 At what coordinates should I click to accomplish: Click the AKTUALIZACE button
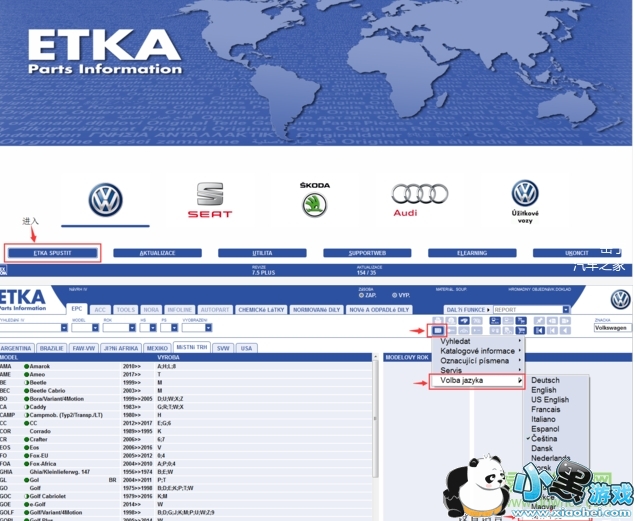click(158, 253)
